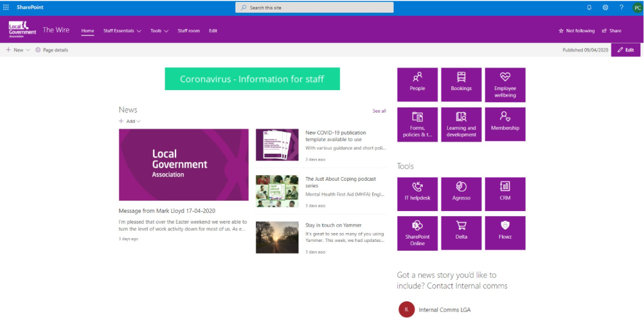
Task: Open the app launcher waffle icon
Action: [x=6, y=8]
